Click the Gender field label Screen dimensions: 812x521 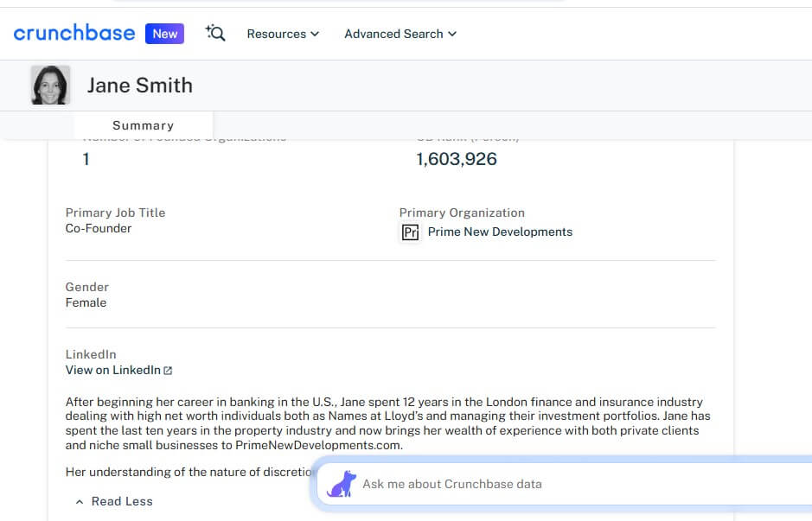tap(87, 287)
